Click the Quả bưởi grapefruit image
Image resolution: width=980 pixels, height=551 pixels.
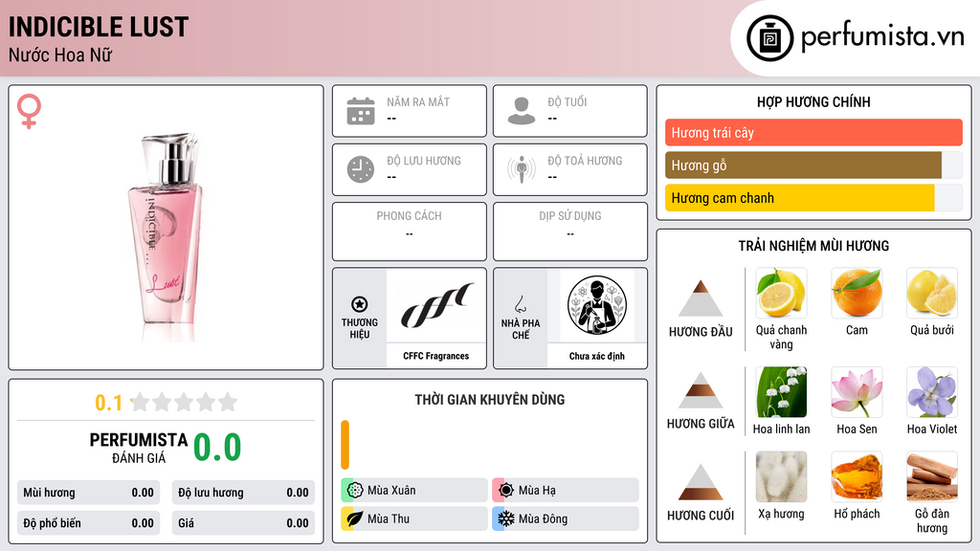coord(932,294)
